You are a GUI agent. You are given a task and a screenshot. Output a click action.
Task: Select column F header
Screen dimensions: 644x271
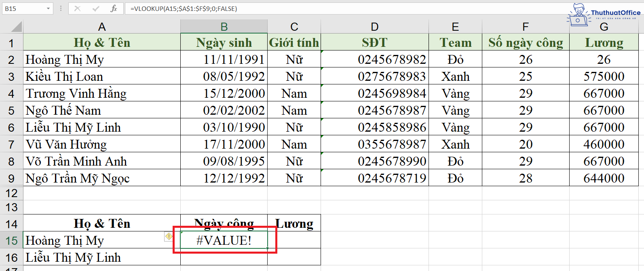(526, 27)
